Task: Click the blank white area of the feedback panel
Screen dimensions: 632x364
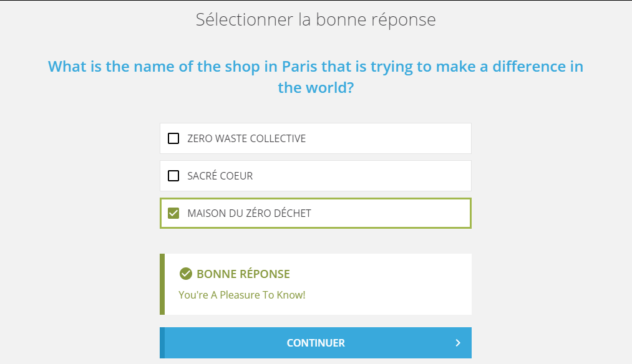Action: [387, 284]
